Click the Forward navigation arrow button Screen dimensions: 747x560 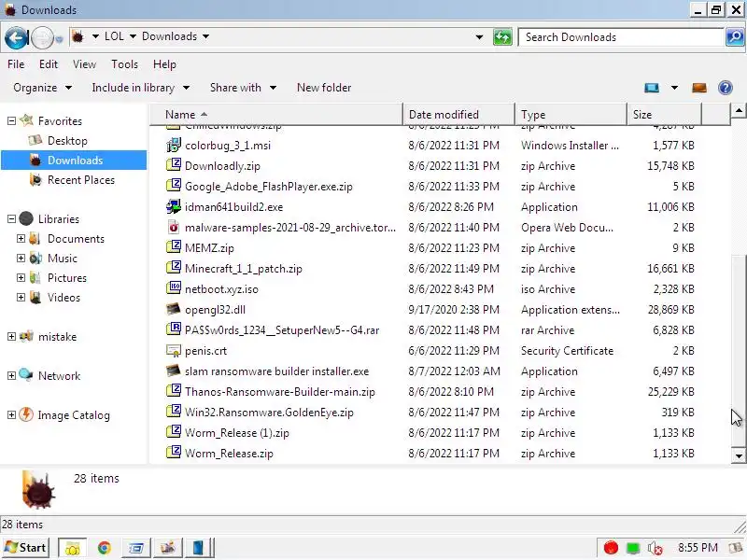tap(42, 37)
